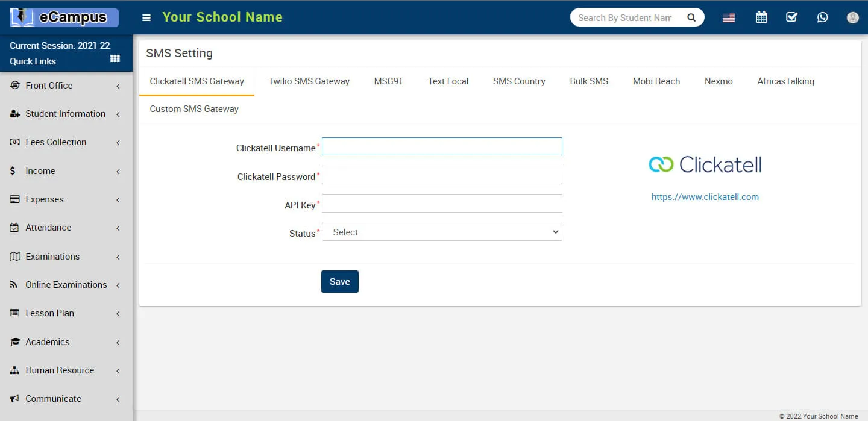
Task: Open the task checklist icon
Action: click(791, 17)
